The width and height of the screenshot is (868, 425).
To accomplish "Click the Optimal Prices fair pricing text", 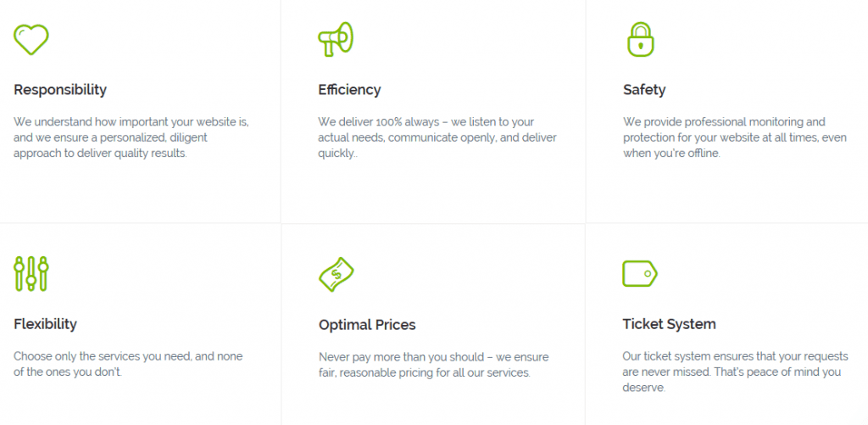I will point(433,365).
